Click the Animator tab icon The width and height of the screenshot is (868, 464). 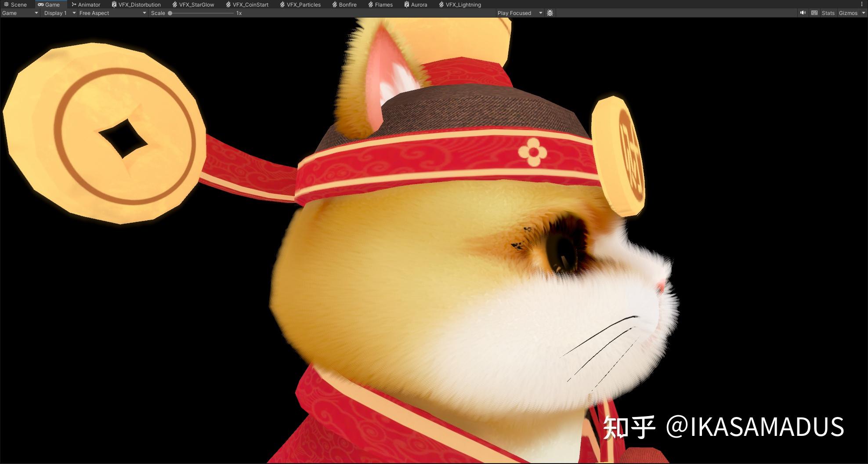pyautogui.click(x=73, y=4)
